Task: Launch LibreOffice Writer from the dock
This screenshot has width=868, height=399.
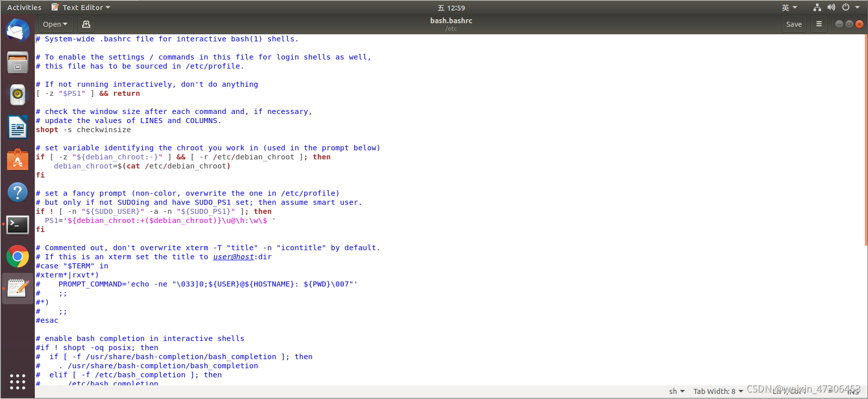Action: pyautogui.click(x=18, y=127)
